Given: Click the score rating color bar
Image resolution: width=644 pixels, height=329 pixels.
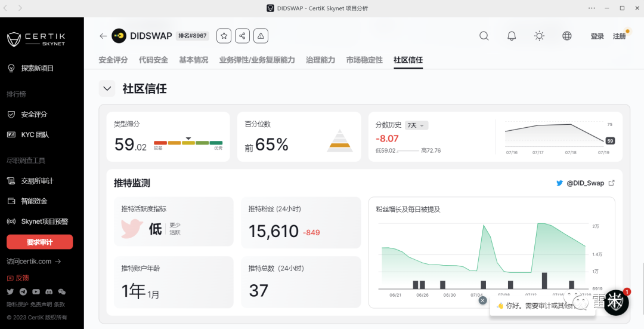Looking at the screenshot, I should coord(188,143).
